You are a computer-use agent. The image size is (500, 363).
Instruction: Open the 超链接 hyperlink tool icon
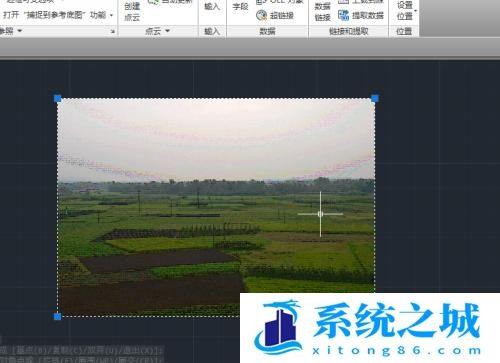pos(262,15)
